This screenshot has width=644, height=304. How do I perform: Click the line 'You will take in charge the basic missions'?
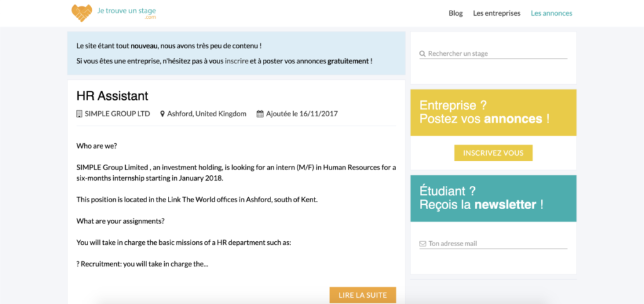pos(184,242)
